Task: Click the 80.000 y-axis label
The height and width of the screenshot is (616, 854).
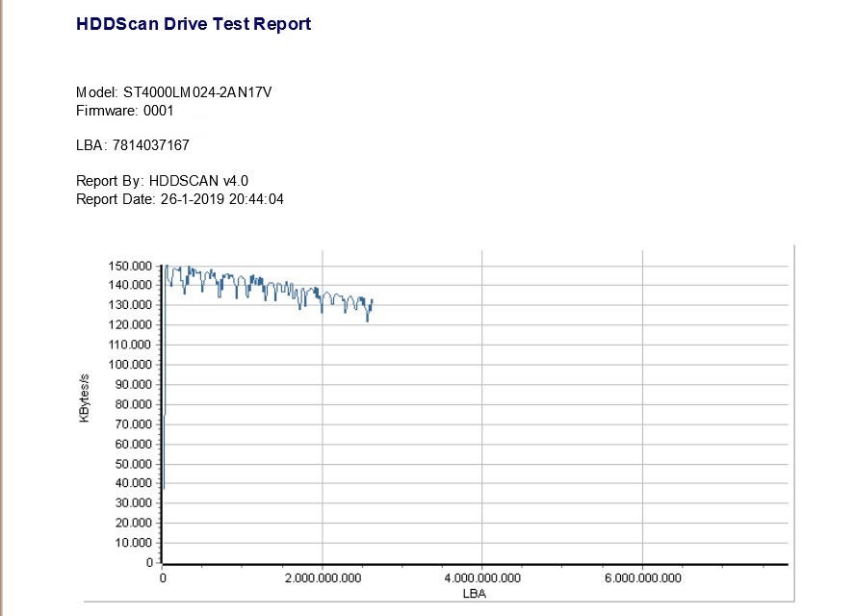Action: (x=133, y=404)
